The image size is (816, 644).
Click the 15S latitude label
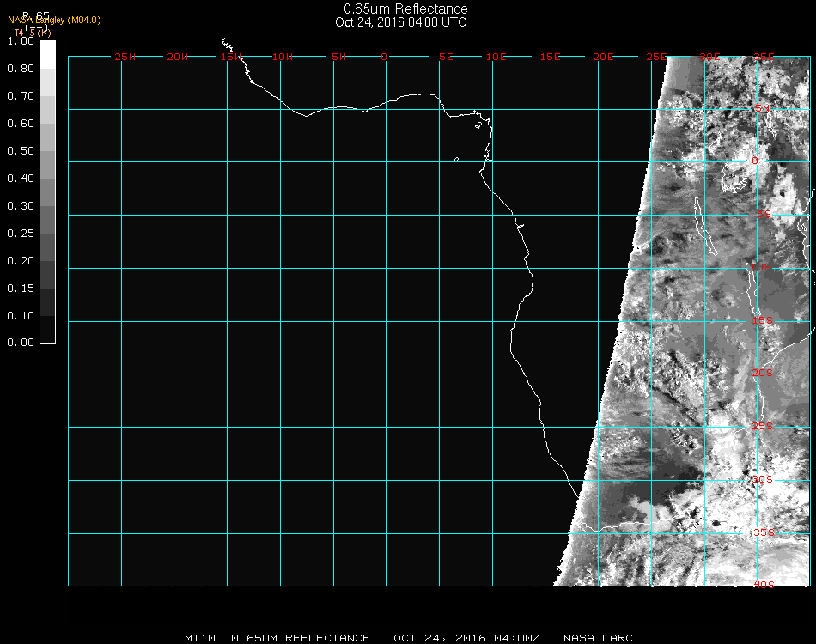pos(763,321)
